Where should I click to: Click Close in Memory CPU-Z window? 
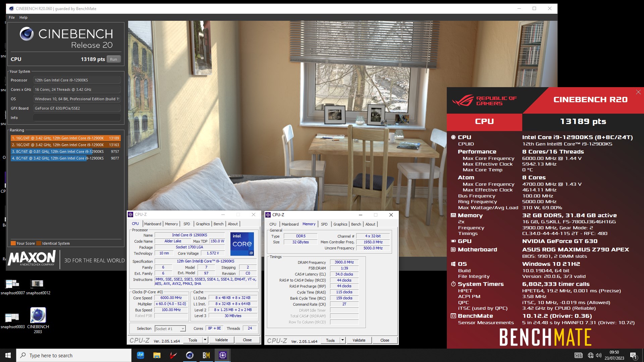(x=385, y=340)
